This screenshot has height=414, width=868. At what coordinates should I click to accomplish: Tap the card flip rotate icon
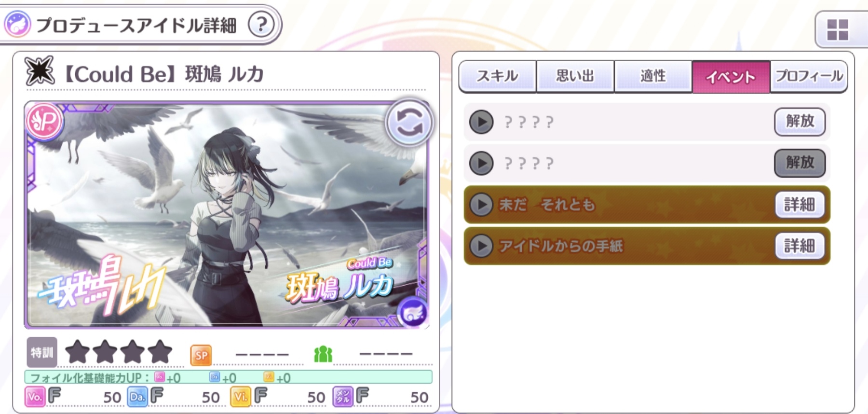click(409, 123)
